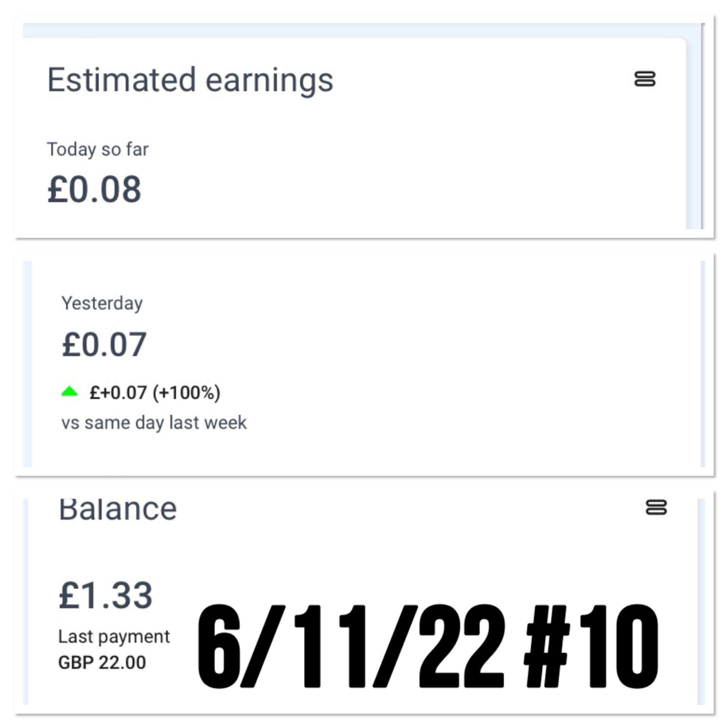Click the Balance heading

coord(118,509)
